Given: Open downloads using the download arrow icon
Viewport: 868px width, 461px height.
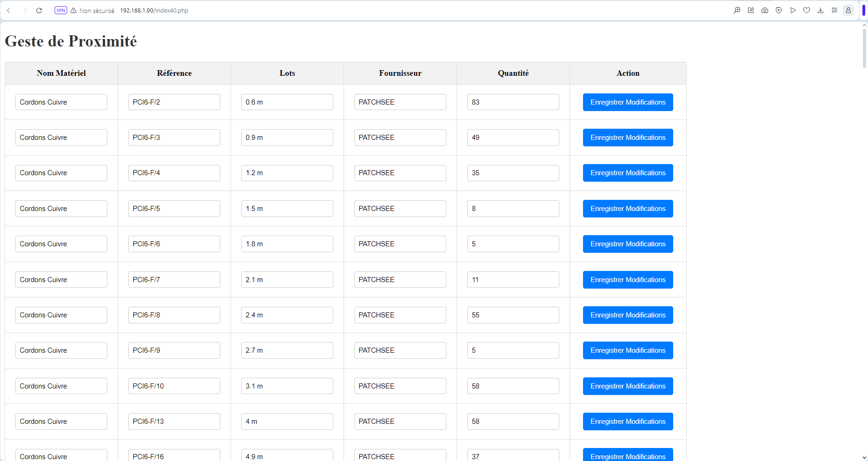Looking at the screenshot, I should coord(821,10).
